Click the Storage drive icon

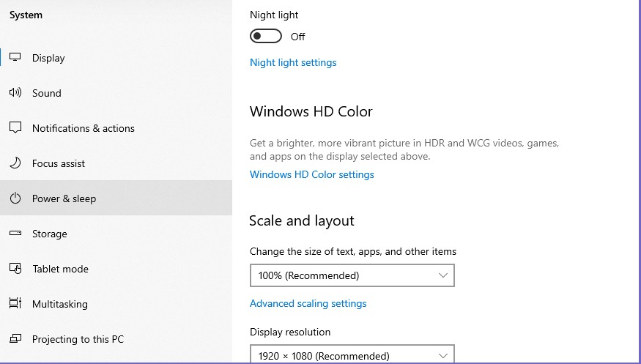pos(15,234)
